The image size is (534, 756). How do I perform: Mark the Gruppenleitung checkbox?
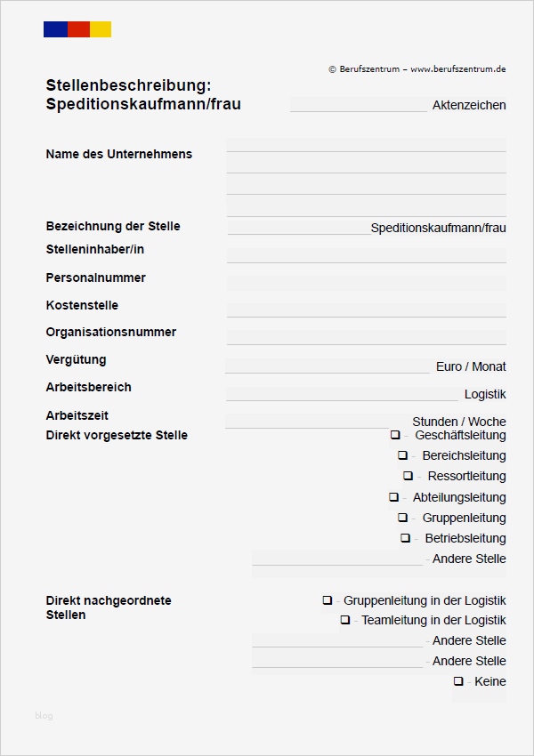tap(402, 518)
